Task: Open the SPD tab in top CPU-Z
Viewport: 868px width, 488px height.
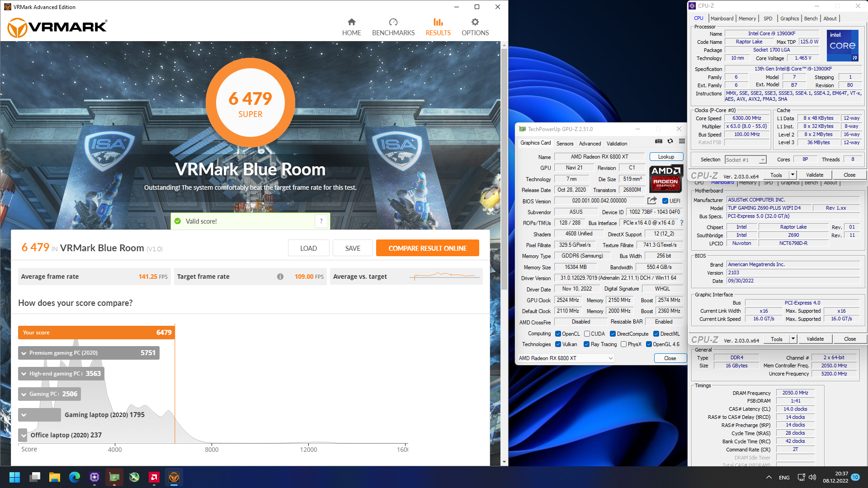Action: pyautogui.click(x=768, y=19)
